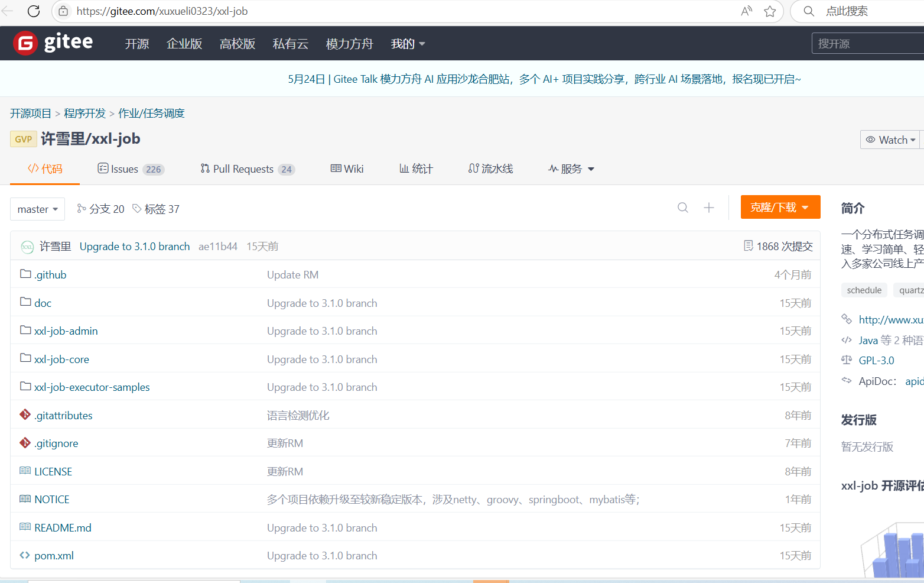The width and height of the screenshot is (924, 583).
Task: Open the Issues tab
Action: coord(131,169)
